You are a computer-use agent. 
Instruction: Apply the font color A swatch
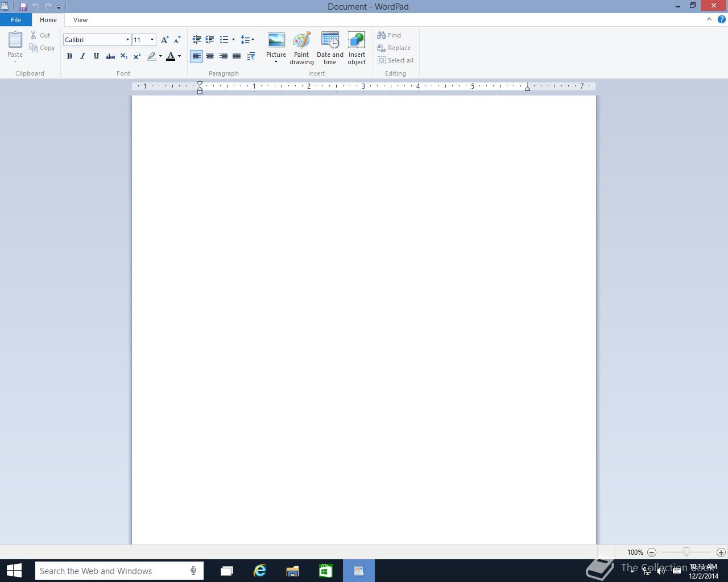[171, 56]
